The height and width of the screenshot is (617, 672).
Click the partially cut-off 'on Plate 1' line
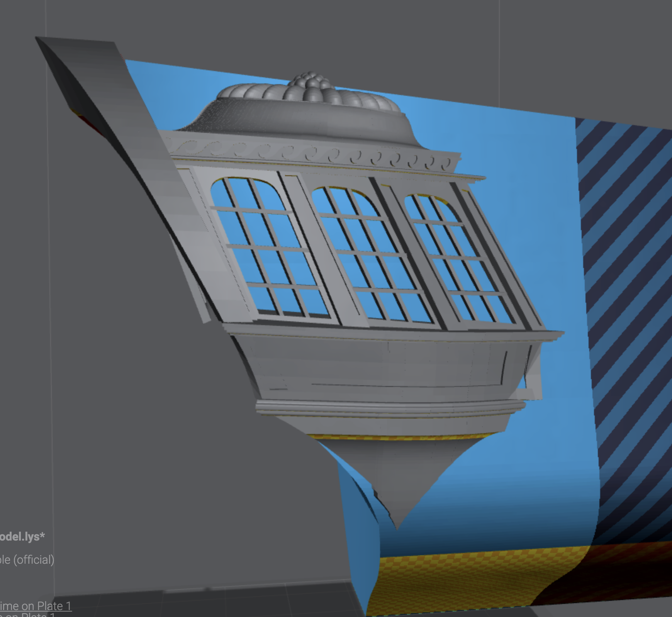tap(27, 615)
